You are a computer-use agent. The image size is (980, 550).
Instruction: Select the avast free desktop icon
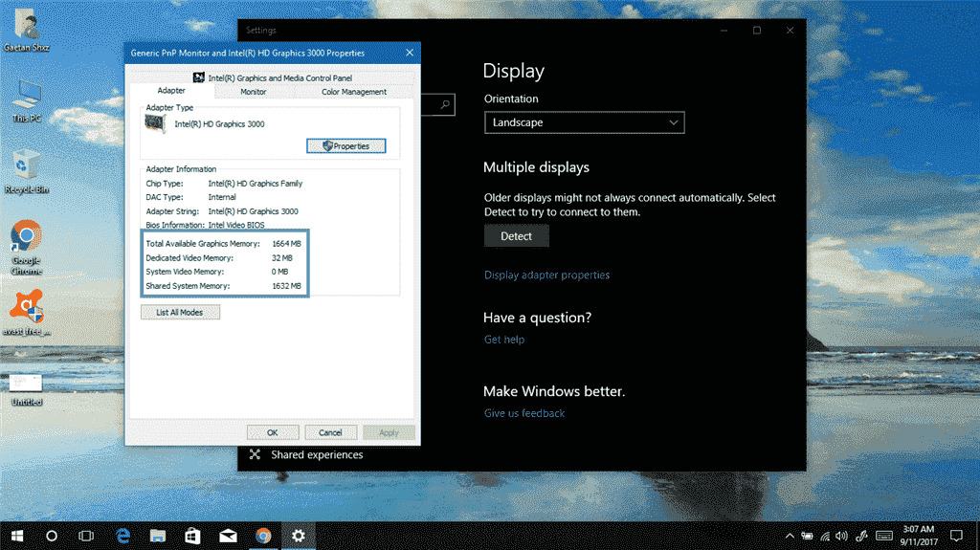26,313
